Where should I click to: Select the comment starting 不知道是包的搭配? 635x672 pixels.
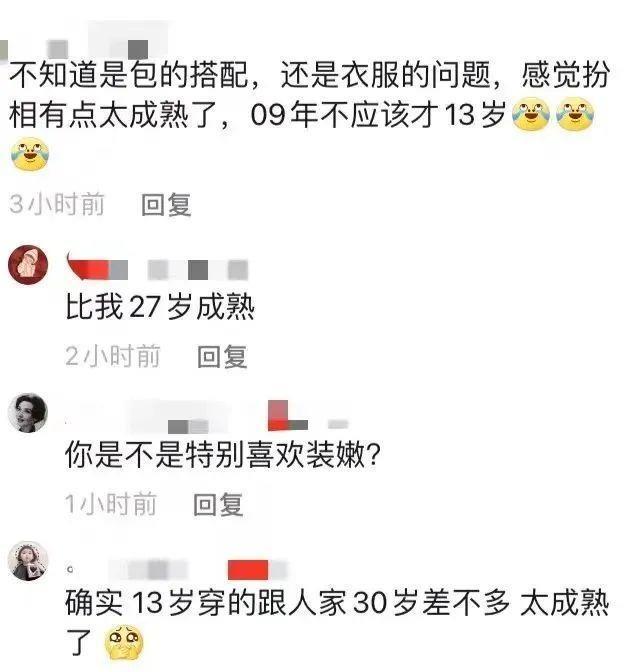pyautogui.click(x=309, y=114)
